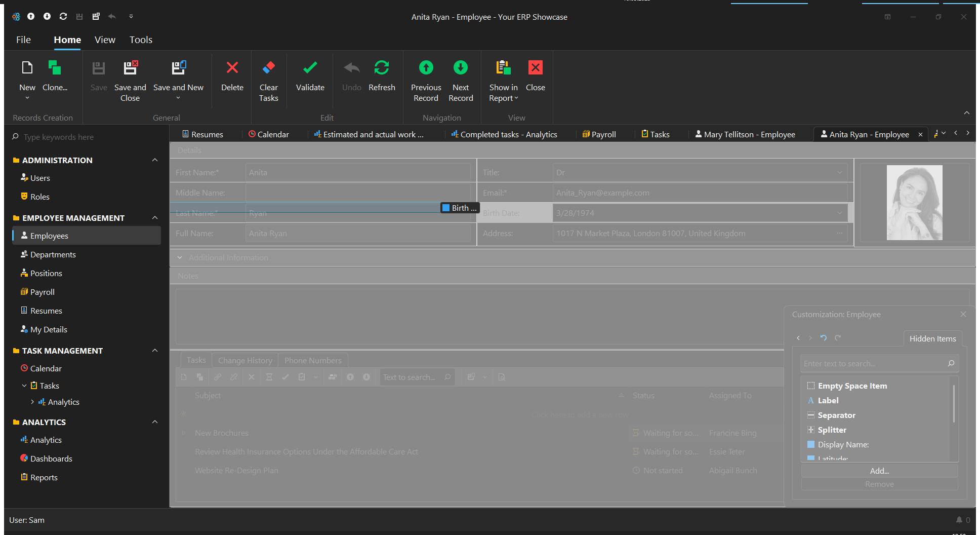Image resolution: width=980 pixels, height=535 pixels.
Task: Collapse the Administration navigation group
Action: [155, 160]
